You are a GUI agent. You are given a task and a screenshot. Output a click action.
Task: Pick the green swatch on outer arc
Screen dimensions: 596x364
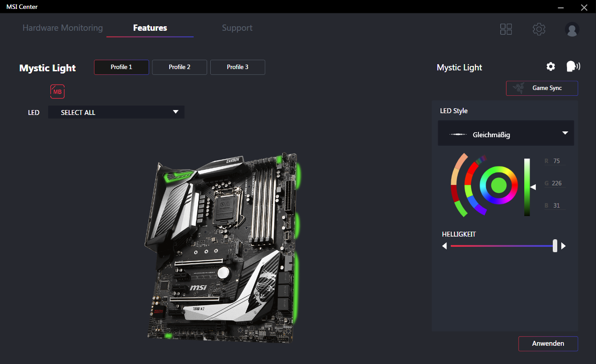461,209
